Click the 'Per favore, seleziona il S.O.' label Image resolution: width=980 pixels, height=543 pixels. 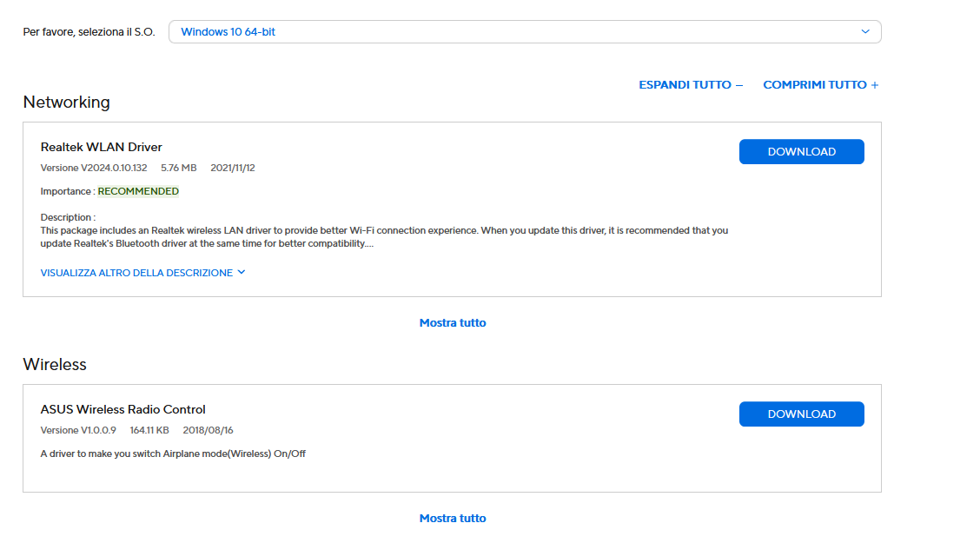pos(89,32)
